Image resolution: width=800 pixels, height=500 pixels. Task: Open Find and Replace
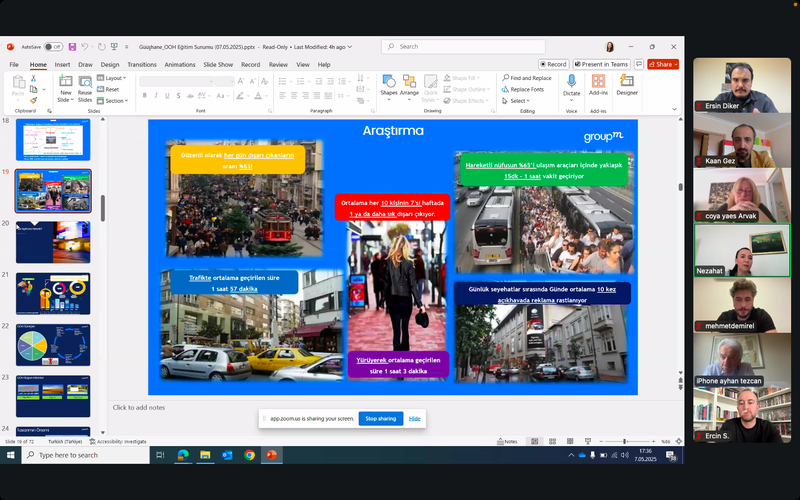[527, 78]
